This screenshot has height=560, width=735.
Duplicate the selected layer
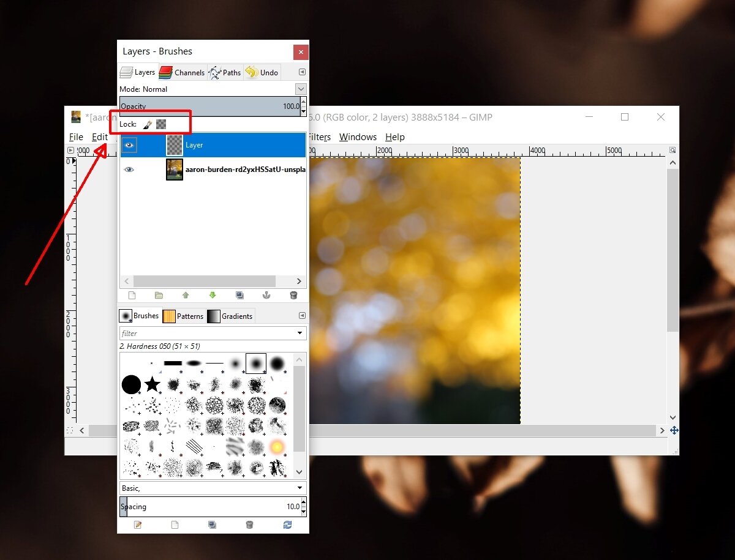pos(239,295)
